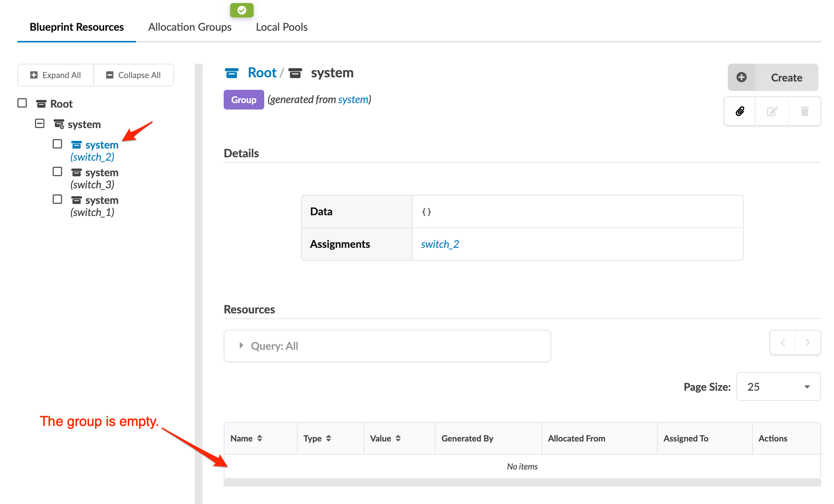This screenshot has height=504, width=834.
Task: Check the Root checkbox in the tree
Action: (x=22, y=103)
